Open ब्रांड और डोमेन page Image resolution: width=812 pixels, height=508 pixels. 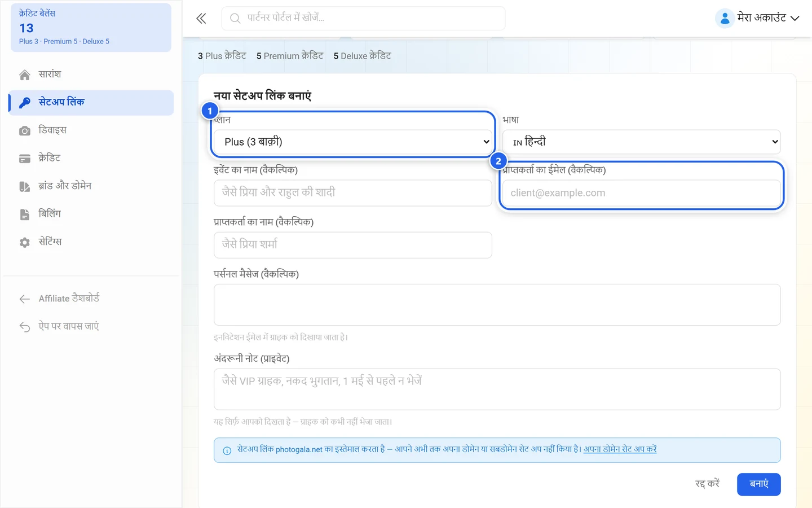click(91, 186)
